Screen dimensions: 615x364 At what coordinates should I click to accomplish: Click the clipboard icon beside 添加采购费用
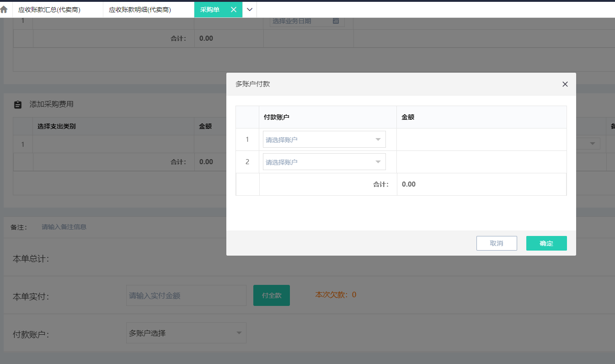(x=18, y=105)
